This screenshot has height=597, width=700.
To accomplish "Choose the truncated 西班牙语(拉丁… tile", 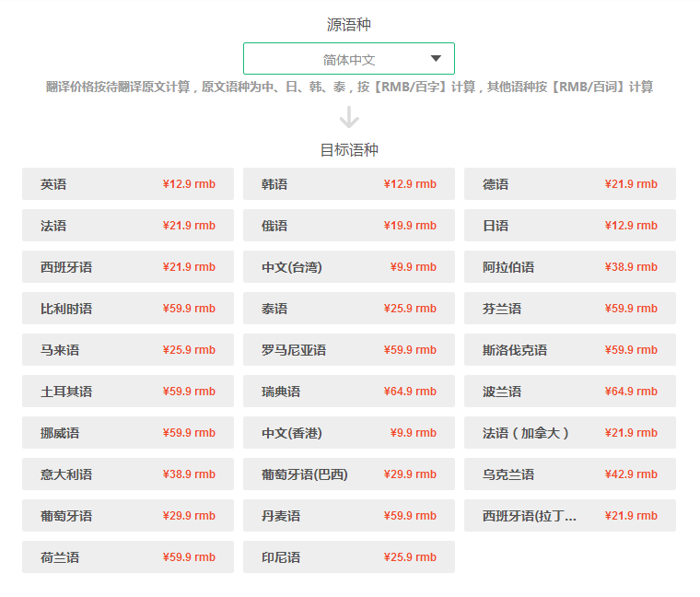I will 569,516.
